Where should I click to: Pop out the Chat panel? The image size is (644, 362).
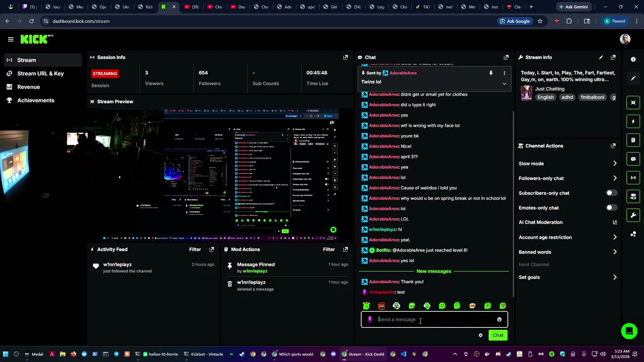click(x=506, y=57)
